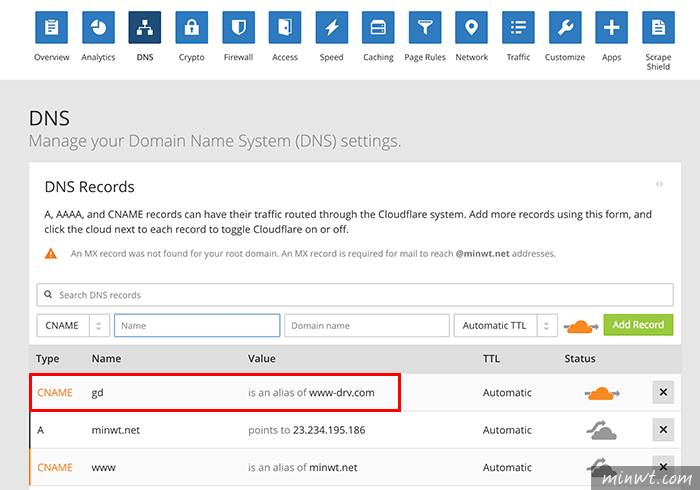The image size is (700, 490).
Task: Open the record type CNAME dropdown
Action: (x=73, y=325)
